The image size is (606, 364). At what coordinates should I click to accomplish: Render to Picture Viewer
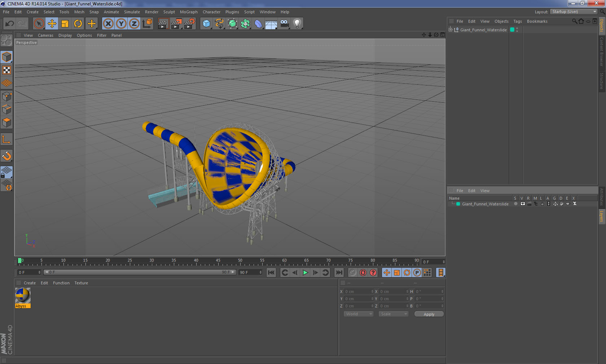(176, 24)
